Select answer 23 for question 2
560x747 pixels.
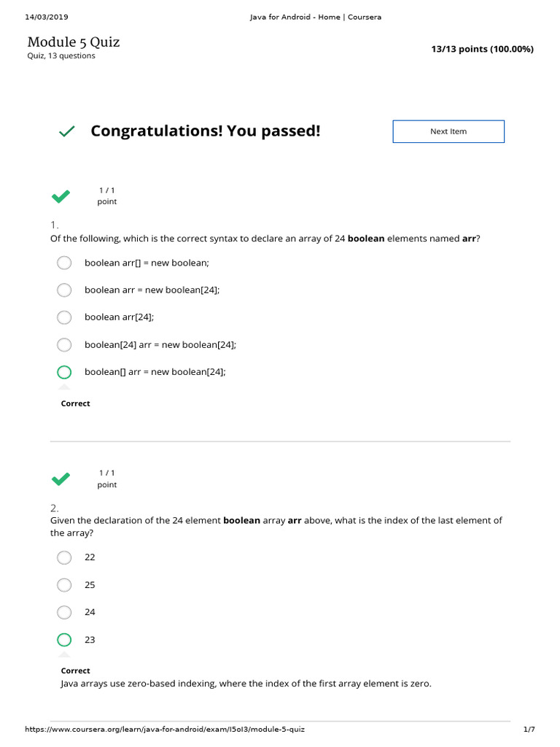pos(64,640)
